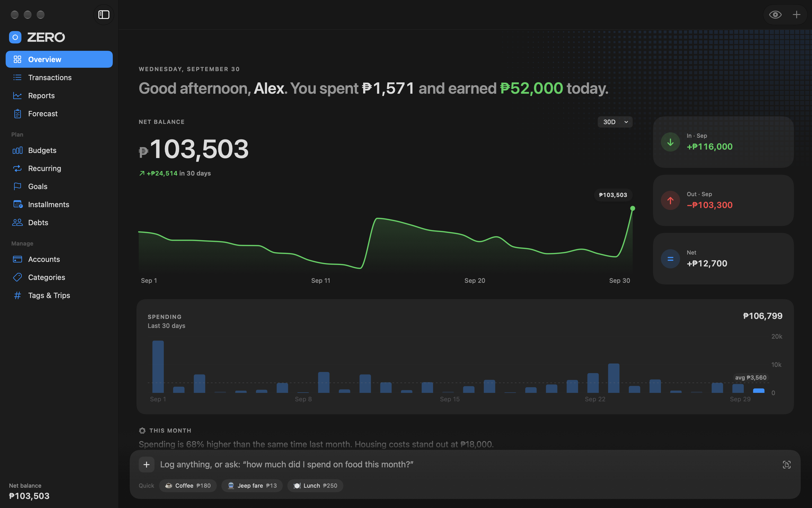Open Forecast in the sidebar
The width and height of the screenshot is (812, 508).
click(59, 114)
